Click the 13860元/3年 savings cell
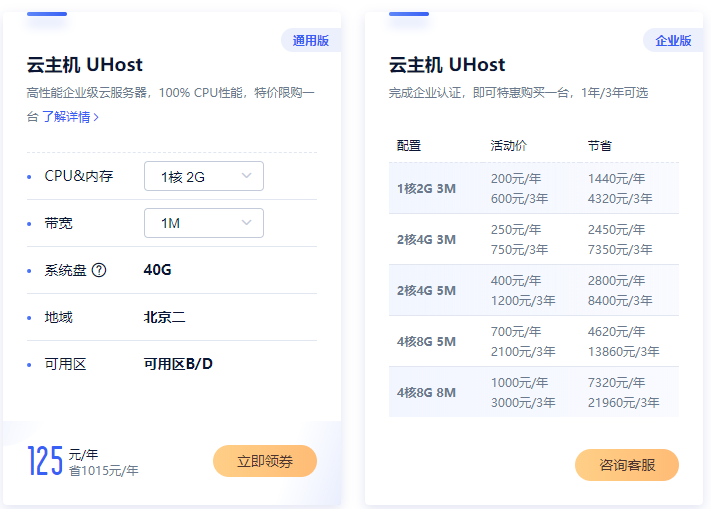This screenshot has width=711, height=509. tap(624, 351)
